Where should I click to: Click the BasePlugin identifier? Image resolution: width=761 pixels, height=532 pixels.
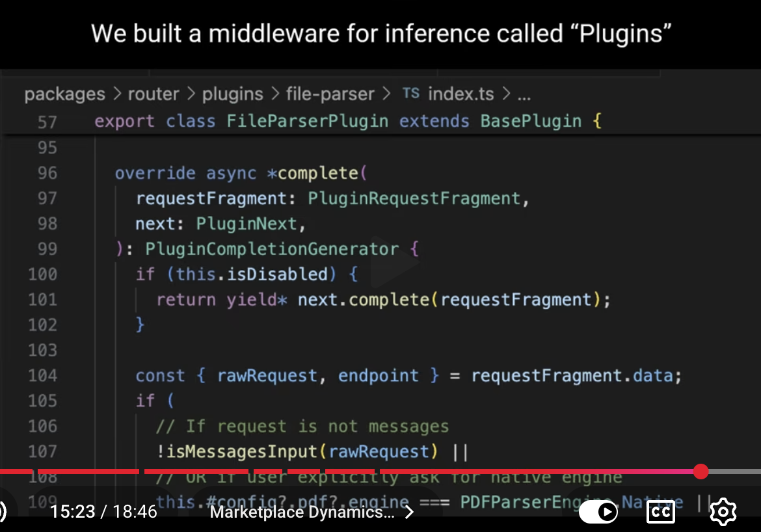[x=531, y=121]
